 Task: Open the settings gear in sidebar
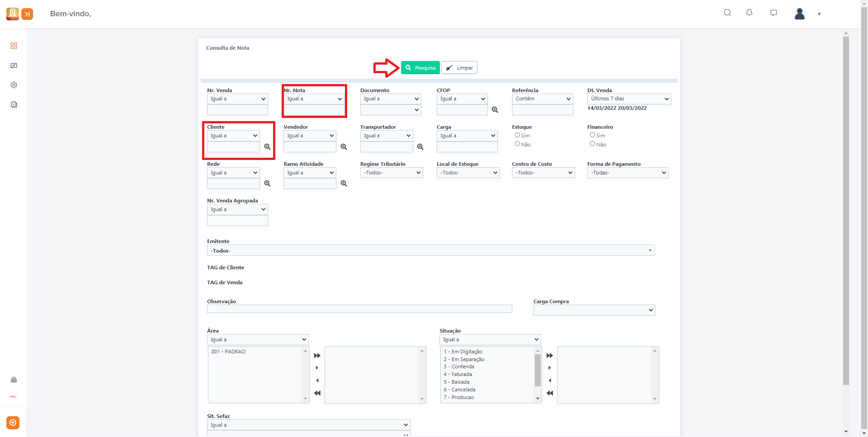point(14,85)
